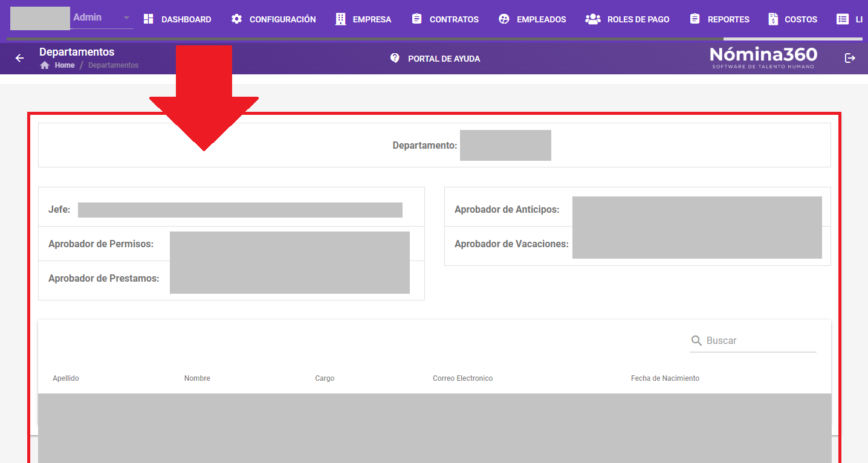Click the Jefe label
Image resolution: width=868 pixels, height=463 pixels.
(x=59, y=210)
